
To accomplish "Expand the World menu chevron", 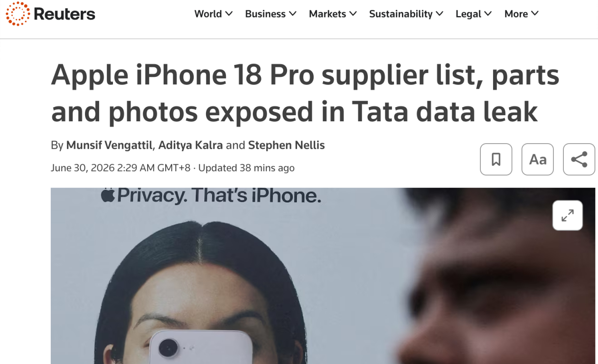I will pyautogui.click(x=229, y=14).
